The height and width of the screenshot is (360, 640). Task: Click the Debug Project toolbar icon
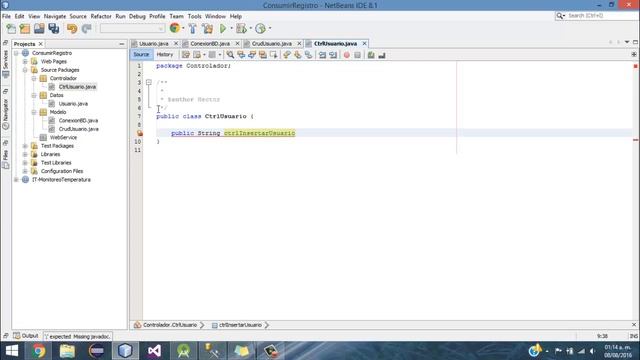(241, 29)
